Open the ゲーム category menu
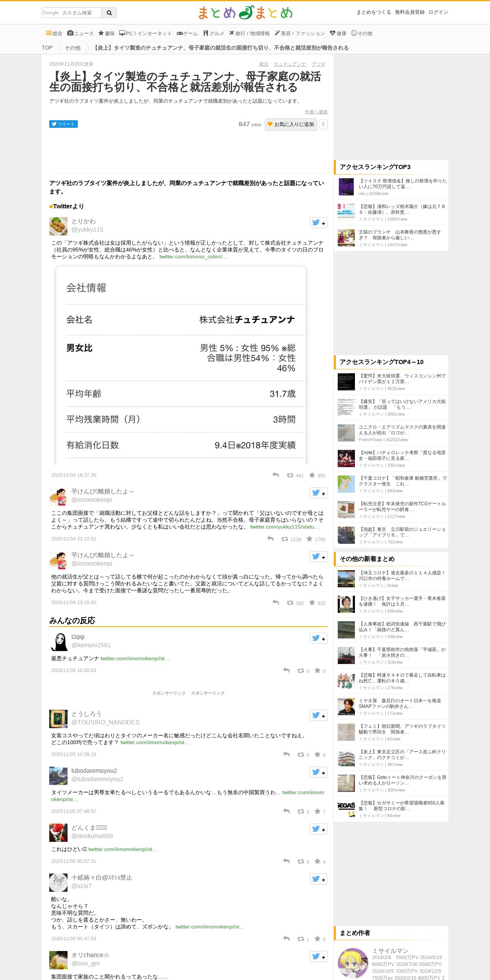This screenshot has height=980, width=490. pos(187,33)
